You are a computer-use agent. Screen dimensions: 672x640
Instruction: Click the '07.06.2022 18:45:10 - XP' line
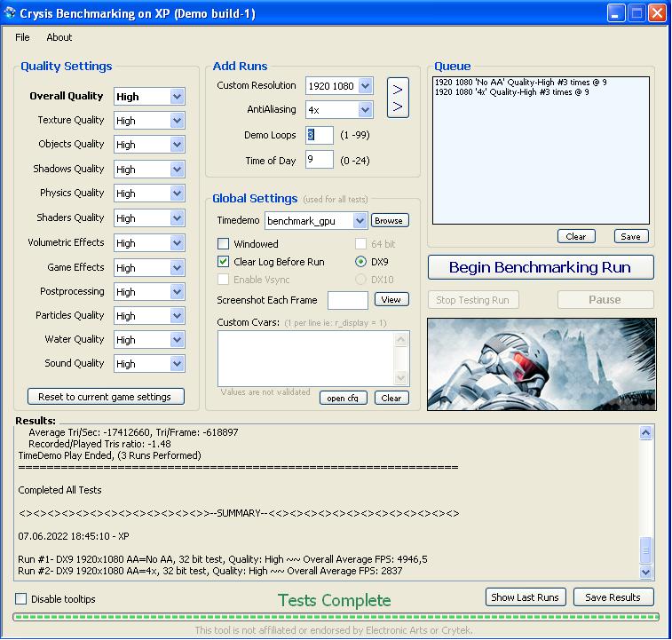(74, 536)
